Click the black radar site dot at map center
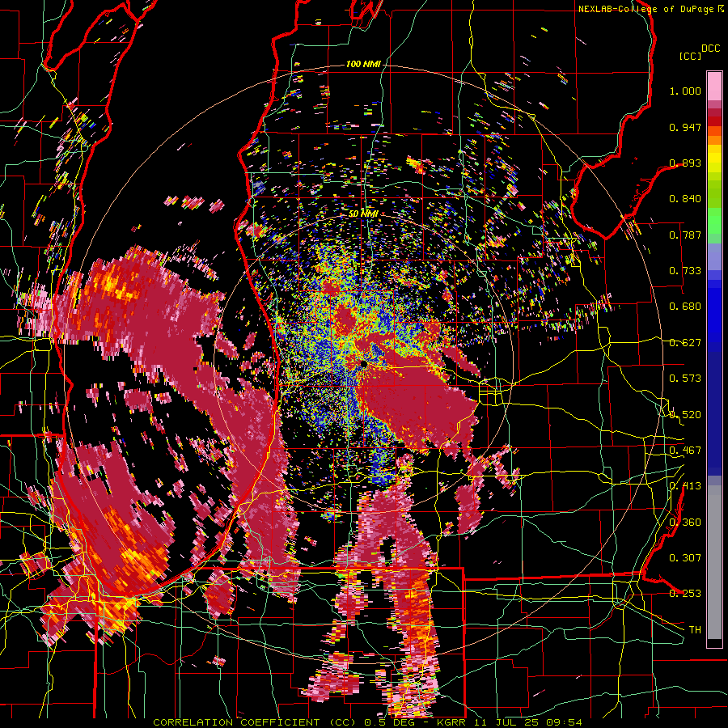The width and height of the screenshot is (728, 728). (363, 365)
